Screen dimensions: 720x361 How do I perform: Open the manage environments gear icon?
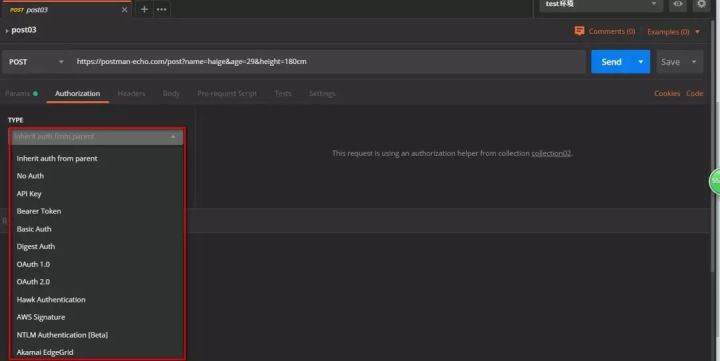(701, 4)
